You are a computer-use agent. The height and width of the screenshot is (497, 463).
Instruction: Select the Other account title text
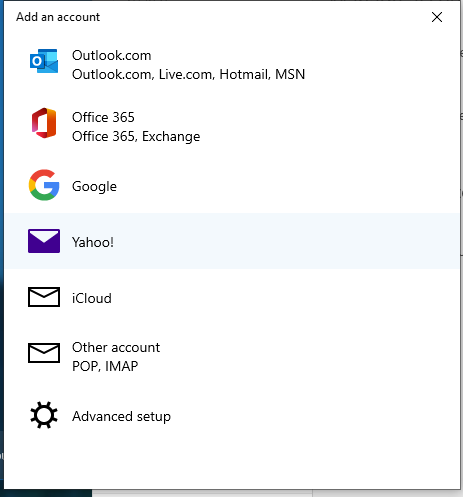pos(116,347)
